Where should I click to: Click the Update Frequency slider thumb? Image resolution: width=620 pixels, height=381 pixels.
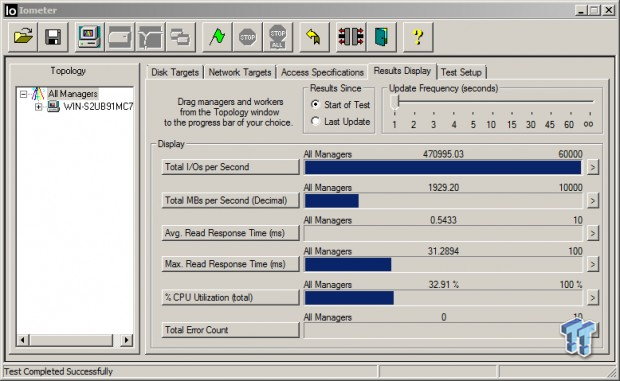394,102
